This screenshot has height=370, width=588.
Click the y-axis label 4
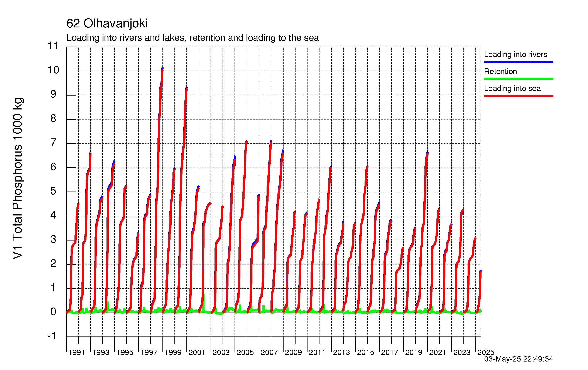(x=53, y=215)
